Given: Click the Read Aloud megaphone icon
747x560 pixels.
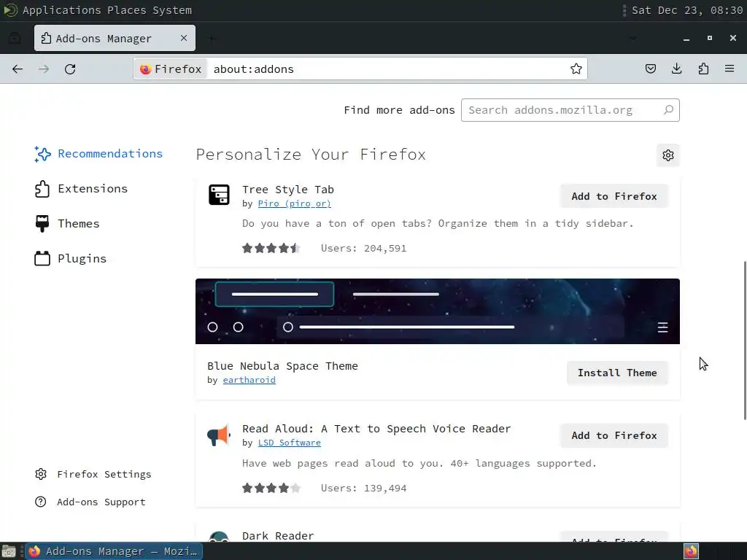Looking at the screenshot, I should click(219, 435).
